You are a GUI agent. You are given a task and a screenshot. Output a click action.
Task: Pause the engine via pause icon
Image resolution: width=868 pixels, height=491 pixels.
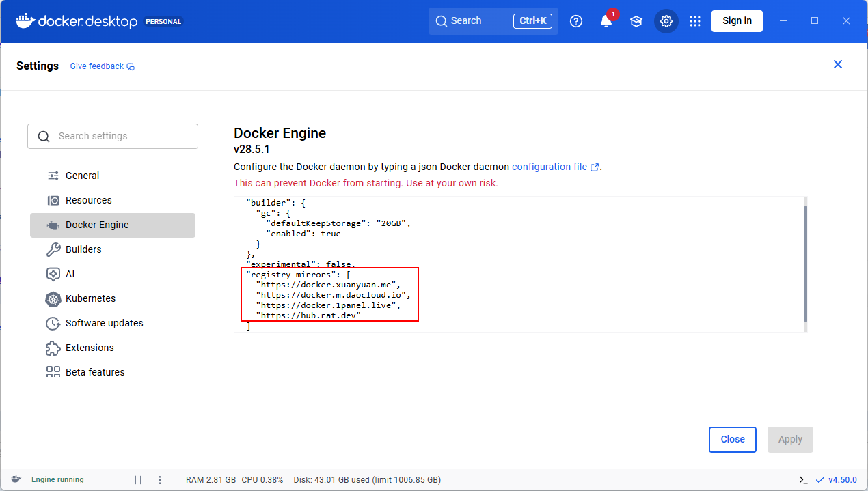click(138, 480)
